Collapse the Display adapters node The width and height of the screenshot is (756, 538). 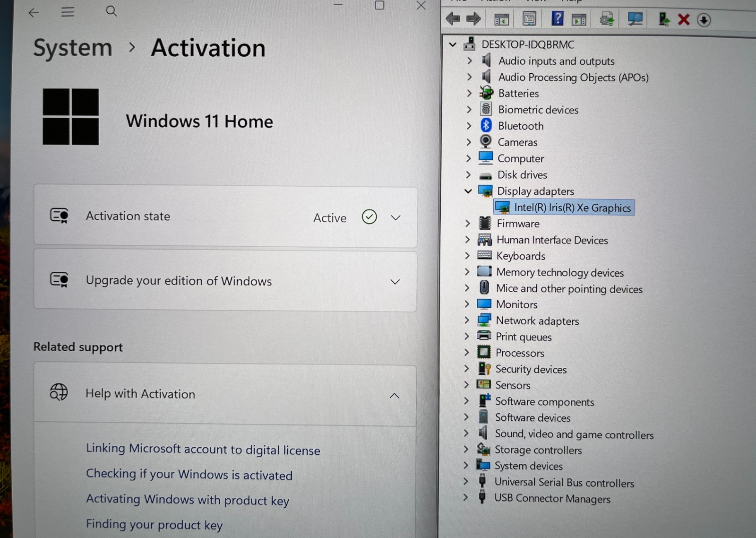468,191
